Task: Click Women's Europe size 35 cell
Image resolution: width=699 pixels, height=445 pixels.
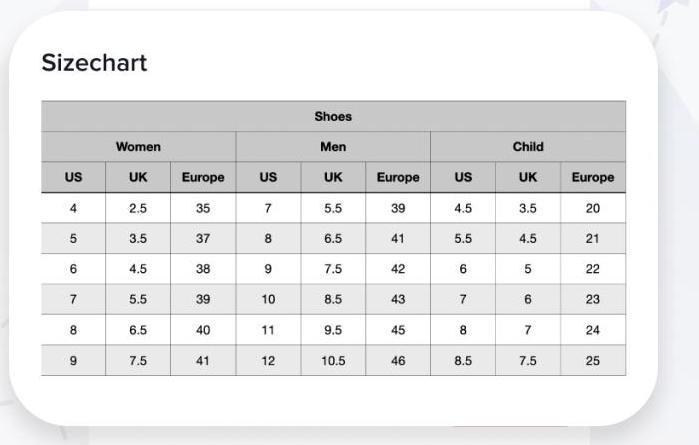Action: 203,208
